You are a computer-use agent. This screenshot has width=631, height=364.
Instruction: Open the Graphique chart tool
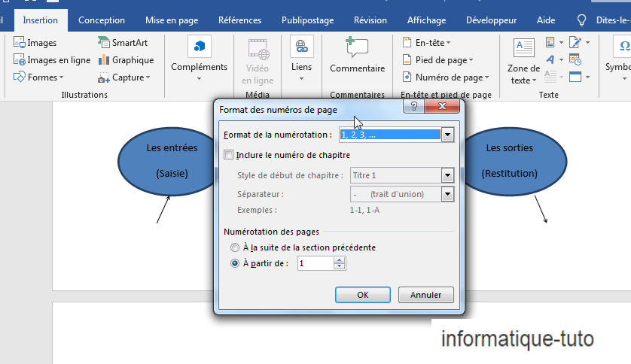click(x=104, y=60)
